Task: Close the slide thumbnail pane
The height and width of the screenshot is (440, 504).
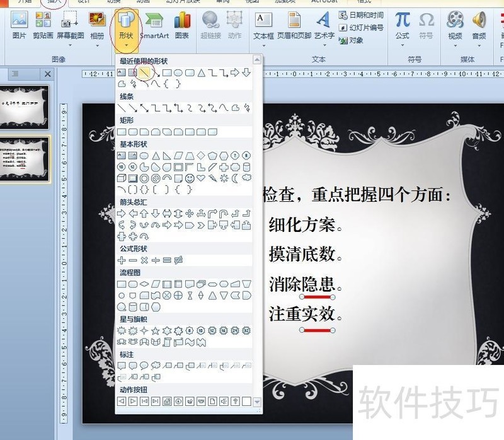Action: [48, 74]
